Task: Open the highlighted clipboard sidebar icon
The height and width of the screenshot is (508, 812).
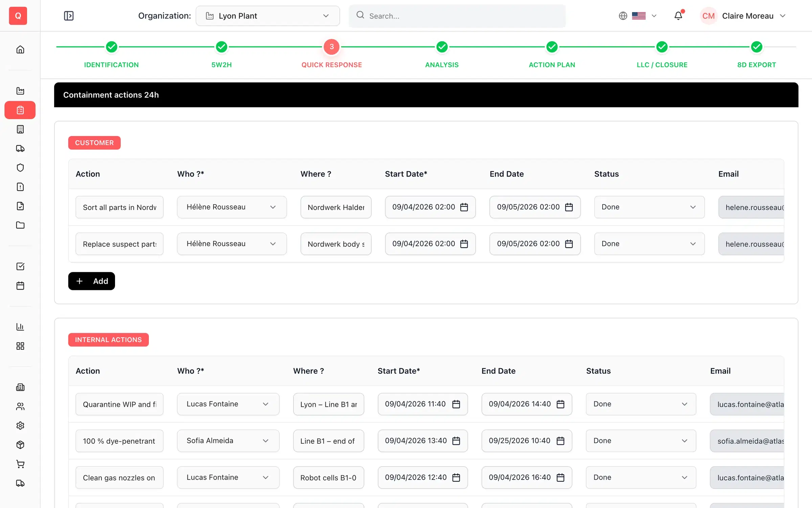Action: click(20, 110)
